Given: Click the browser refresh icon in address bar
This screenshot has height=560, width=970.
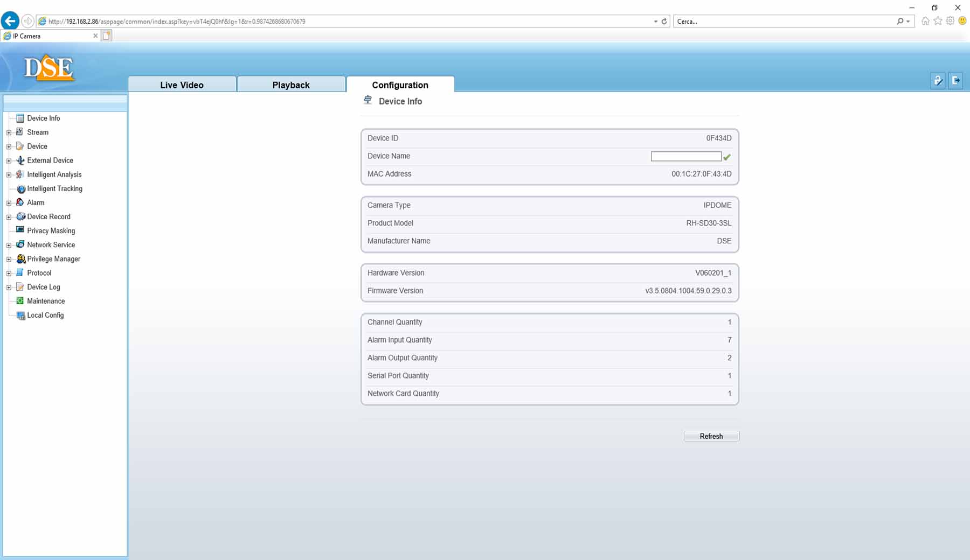Looking at the screenshot, I should click(664, 22).
